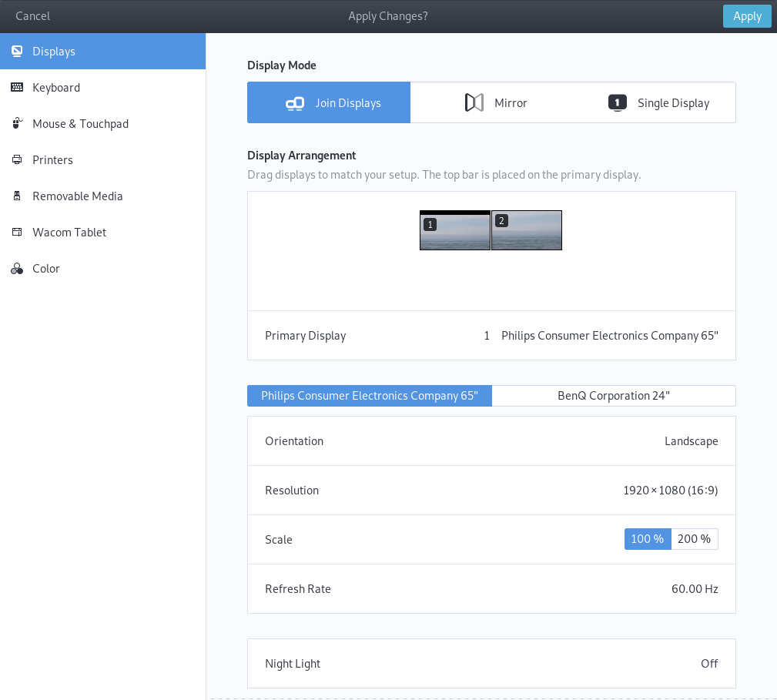Select Join Displays mode

pyautogui.click(x=329, y=102)
